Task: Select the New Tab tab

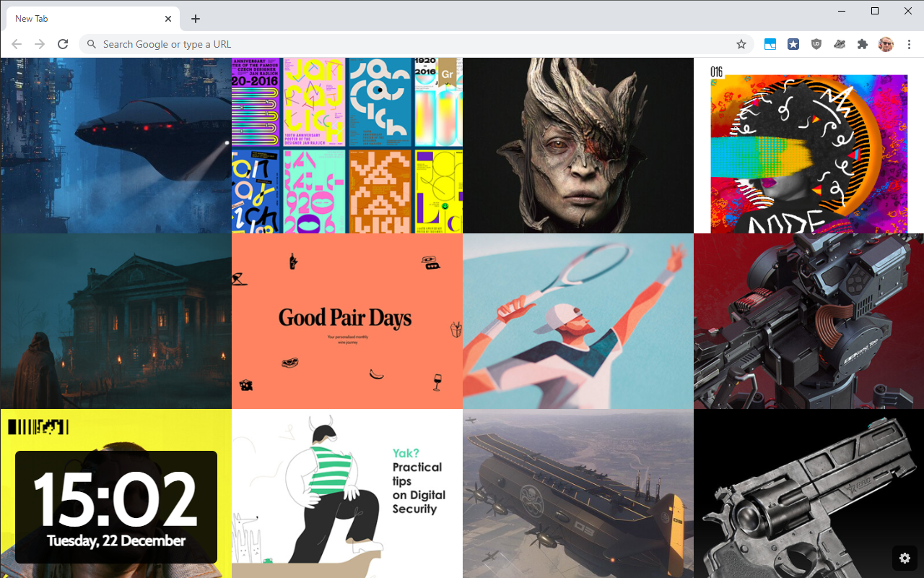Action: pyautogui.click(x=92, y=19)
